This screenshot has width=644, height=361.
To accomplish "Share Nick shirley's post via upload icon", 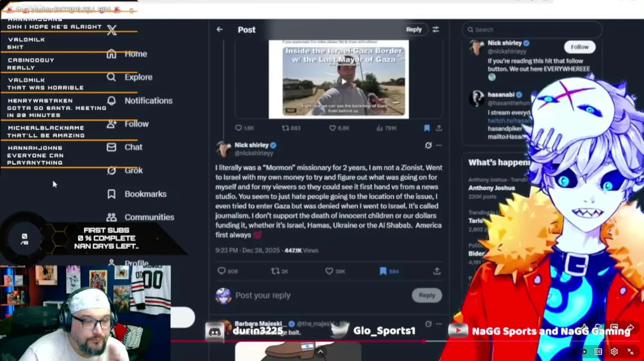I will point(437,271).
